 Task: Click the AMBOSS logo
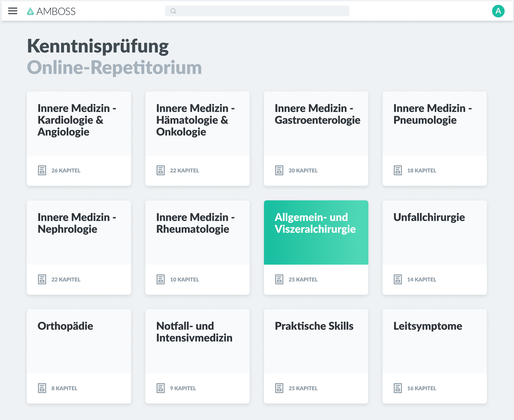[x=51, y=11]
